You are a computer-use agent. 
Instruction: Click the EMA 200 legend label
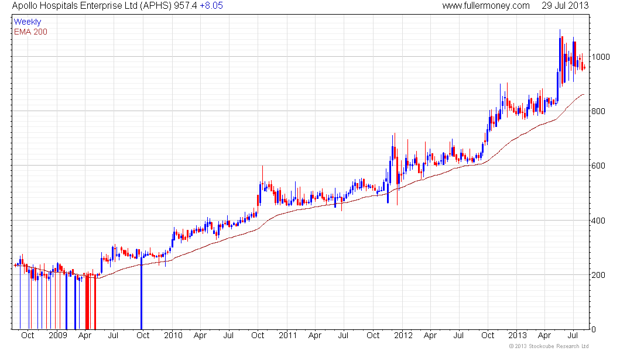[x=31, y=32]
